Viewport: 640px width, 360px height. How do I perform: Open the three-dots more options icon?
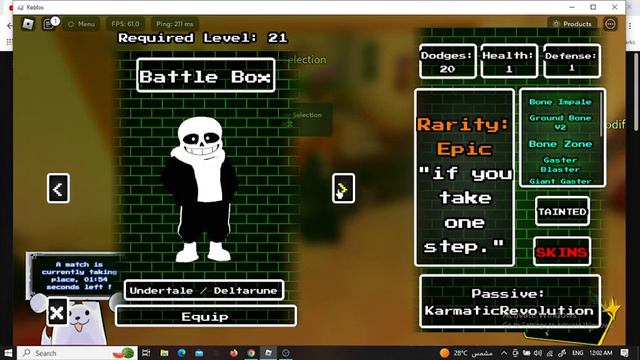tap(610, 24)
